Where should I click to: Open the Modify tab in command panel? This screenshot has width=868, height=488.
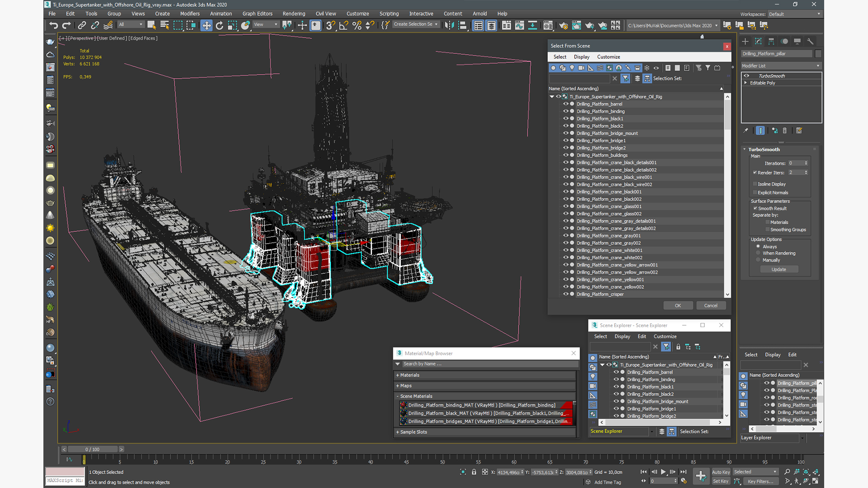tap(758, 41)
